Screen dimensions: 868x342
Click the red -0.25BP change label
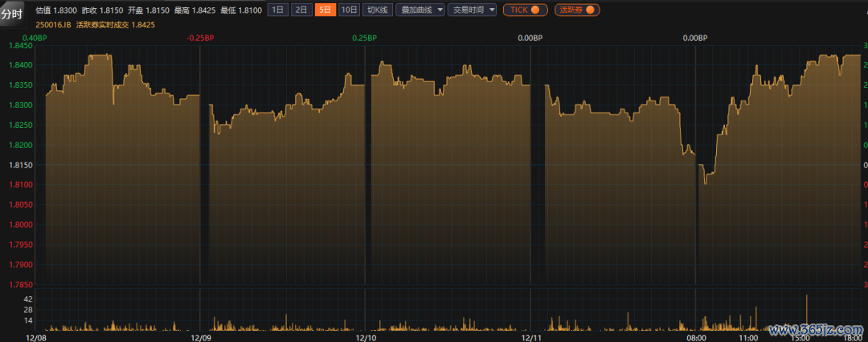(200, 38)
